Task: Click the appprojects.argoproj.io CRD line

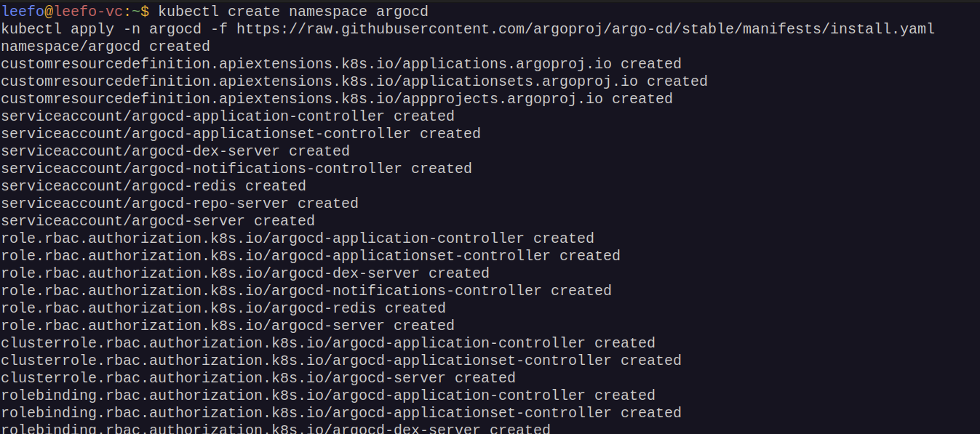Action: [x=337, y=99]
